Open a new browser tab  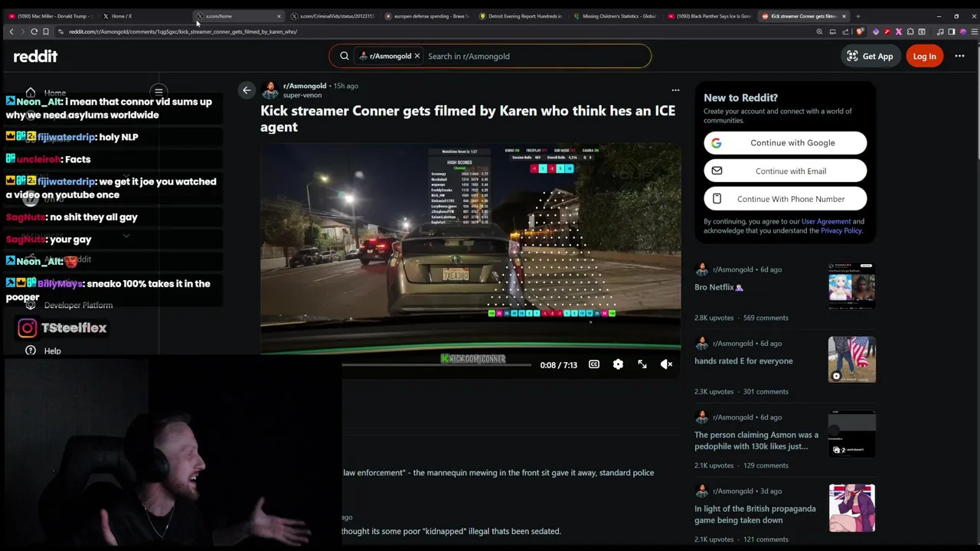857,16
